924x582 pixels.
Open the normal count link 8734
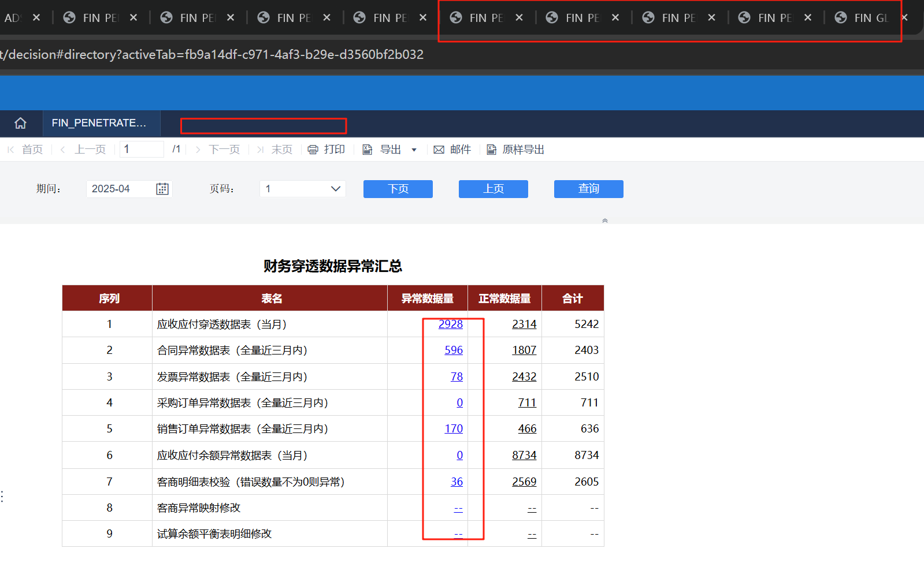tap(524, 455)
